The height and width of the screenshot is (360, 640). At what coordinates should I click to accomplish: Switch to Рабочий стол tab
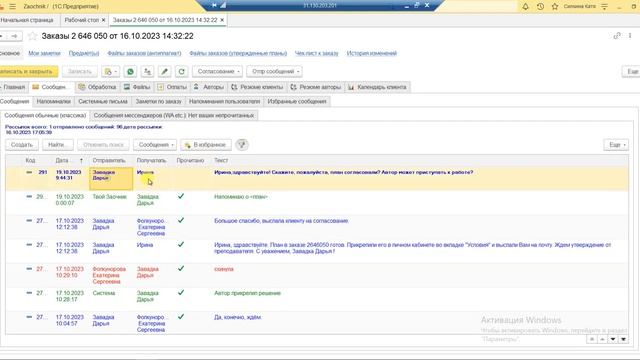click(x=82, y=20)
